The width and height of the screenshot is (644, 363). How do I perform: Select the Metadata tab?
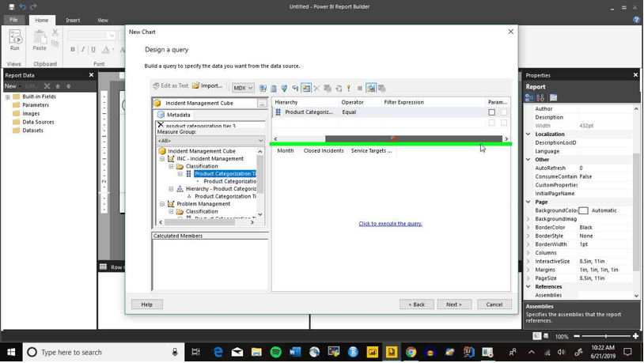[x=174, y=115]
